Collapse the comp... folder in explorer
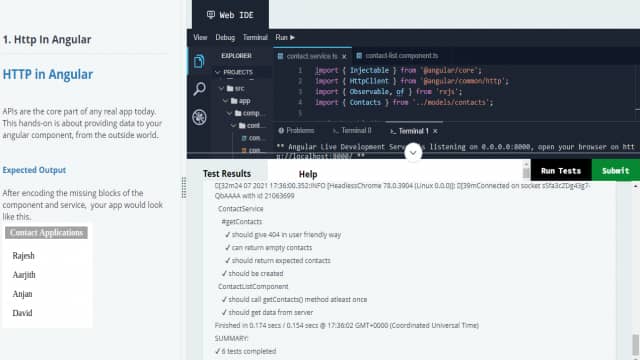This screenshot has width=640, height=360. click(x=230, y=113)
